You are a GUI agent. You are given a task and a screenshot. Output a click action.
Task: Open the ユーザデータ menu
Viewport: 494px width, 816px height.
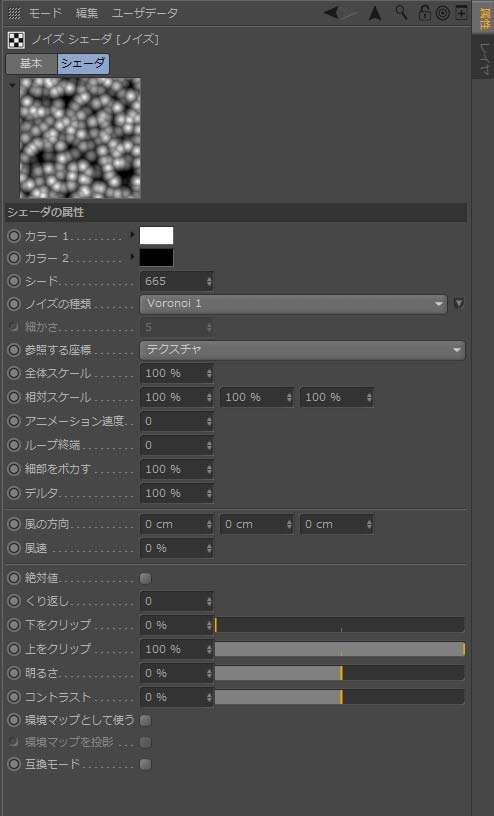click(145, 13)
